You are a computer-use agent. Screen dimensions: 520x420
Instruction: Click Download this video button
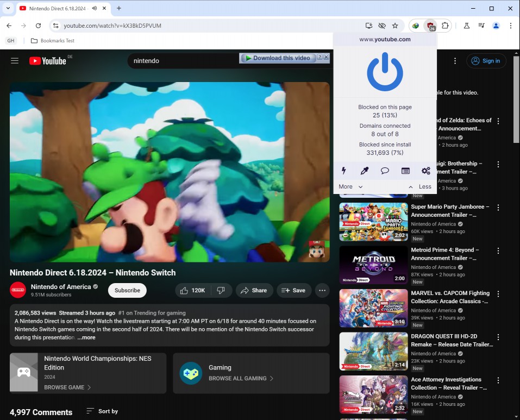[x=278, y=58]
